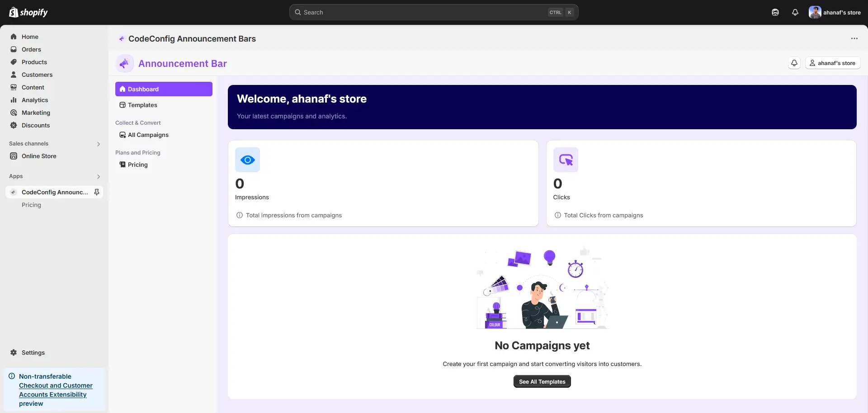The image size is (868, 413).
Task: Click the CTRL K shortcut badge
Action: (561, 12)
